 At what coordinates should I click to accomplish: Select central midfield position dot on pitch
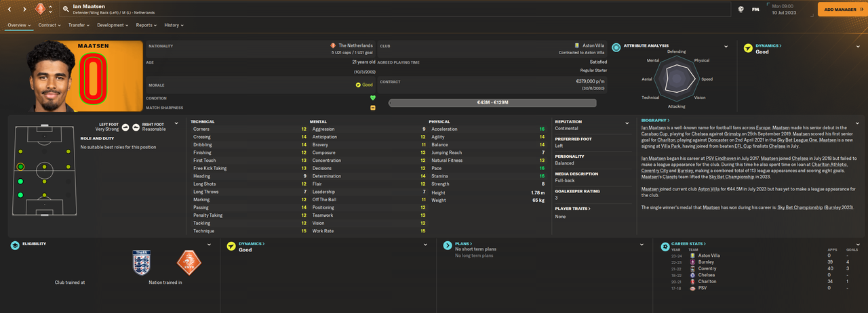(x=44, y=166)
